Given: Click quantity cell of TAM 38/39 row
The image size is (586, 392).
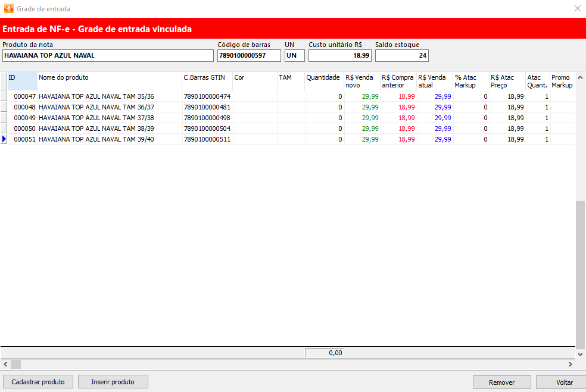Looking at the screenshot, I should pyautogui.click(x=324, y=128).
